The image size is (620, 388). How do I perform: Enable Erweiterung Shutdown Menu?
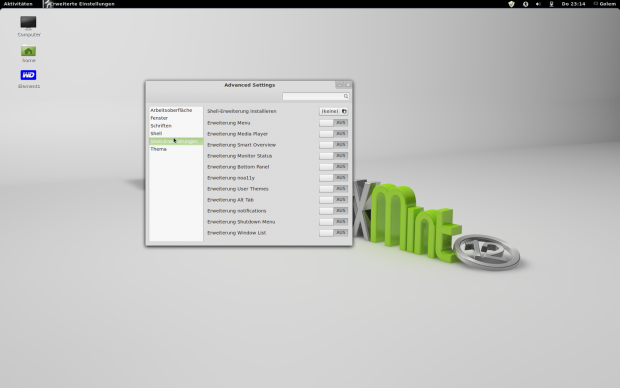333,222
